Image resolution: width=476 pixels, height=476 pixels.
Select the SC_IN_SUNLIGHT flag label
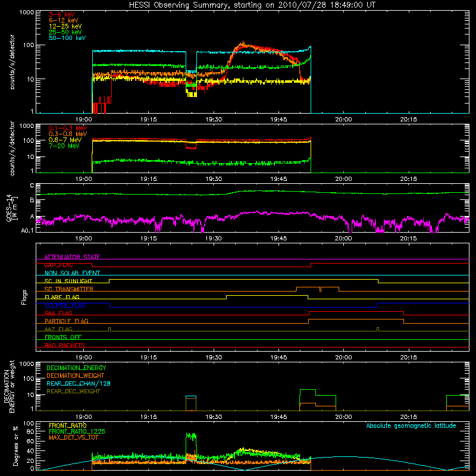[68, 281]
